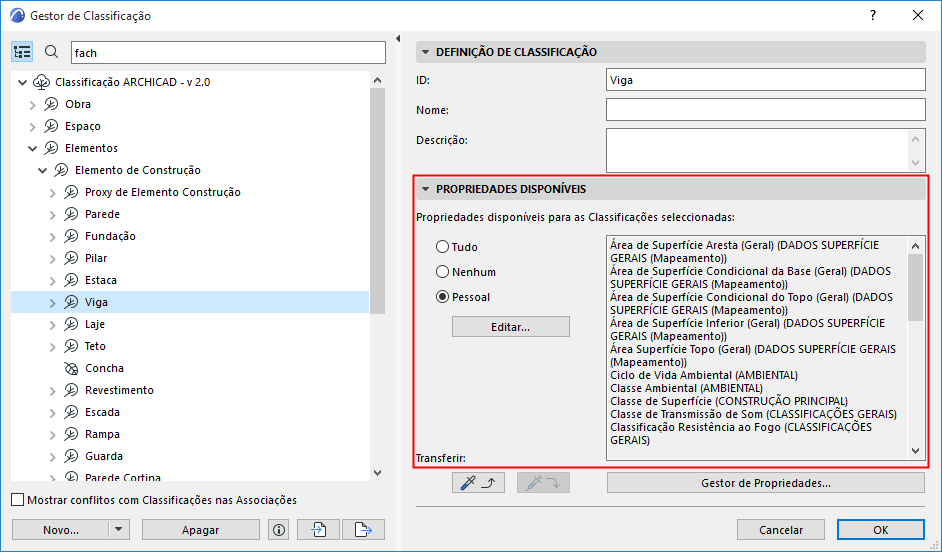Click the tree scroll up arrow
942x552 pixels.
[x=377, y=80]
